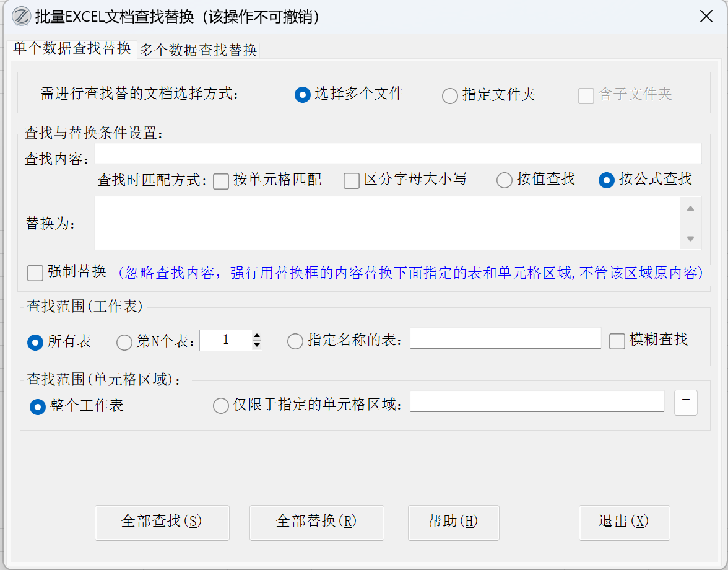Click the range selector collapse button
Screen dimensions: 728x570
(x=685, y=402)
